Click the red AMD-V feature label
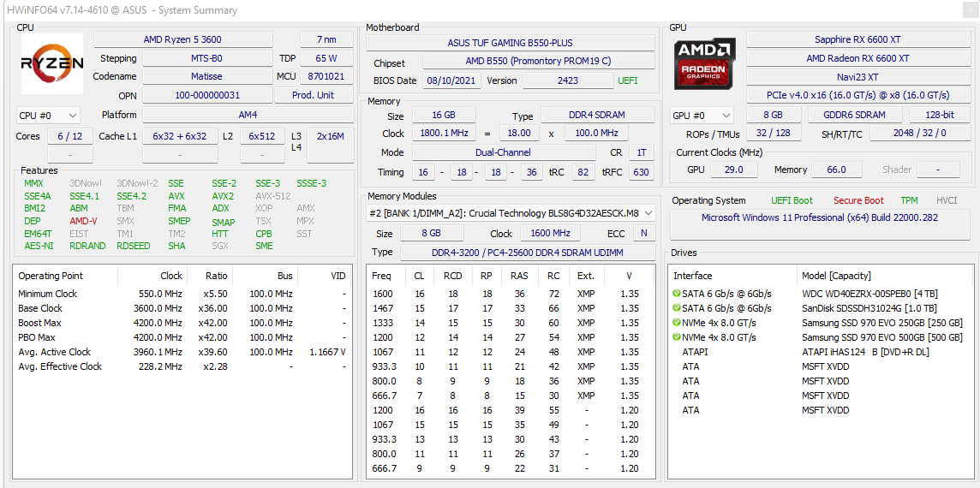Viewport: 980px width, 488px height. pyautogui.click(x=83, y=221)
